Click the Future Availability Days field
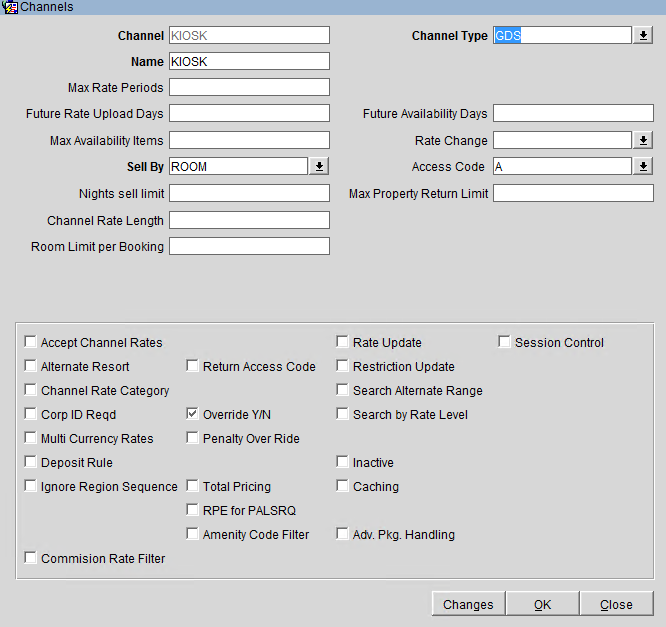Image resolution: width=666 pixels, height=627 pixels. (573, 114)
